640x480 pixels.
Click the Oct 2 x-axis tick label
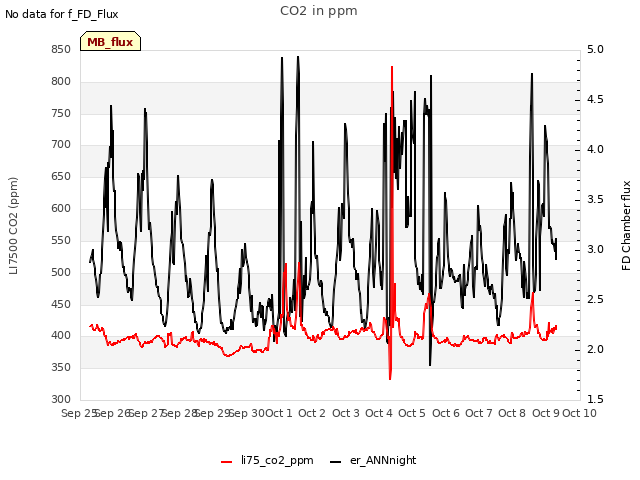(312, 413)
